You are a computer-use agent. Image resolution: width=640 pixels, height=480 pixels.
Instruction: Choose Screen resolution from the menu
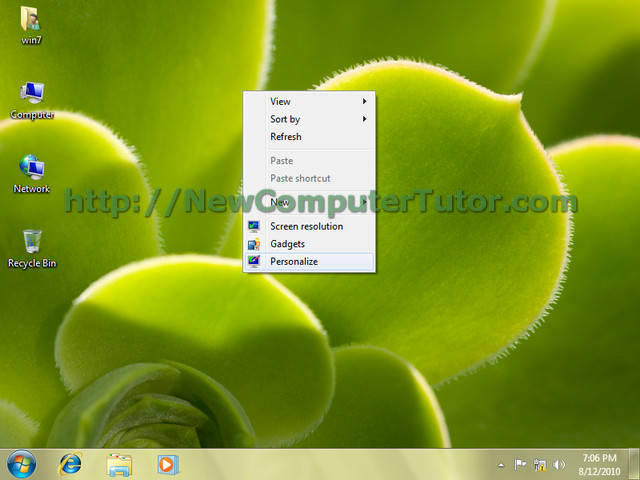click(x=309, y=226)
